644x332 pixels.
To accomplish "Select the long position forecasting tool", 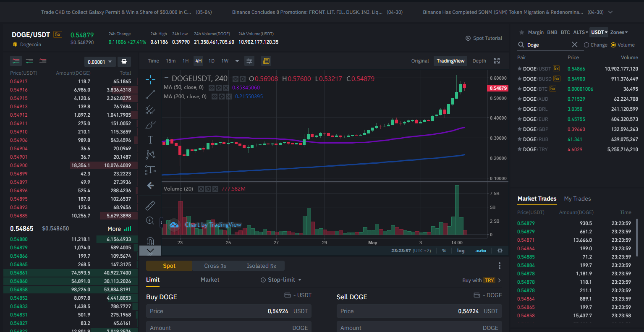I will coord(150,170).
